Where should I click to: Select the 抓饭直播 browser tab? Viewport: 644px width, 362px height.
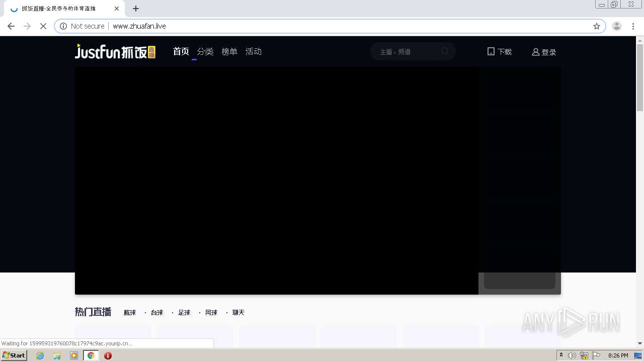pyautogui.click(x=64, y=9)
